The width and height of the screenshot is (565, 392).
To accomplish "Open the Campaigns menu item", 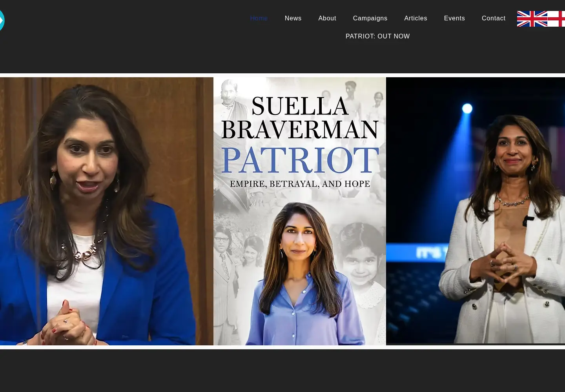I will [x=370, y=18].
